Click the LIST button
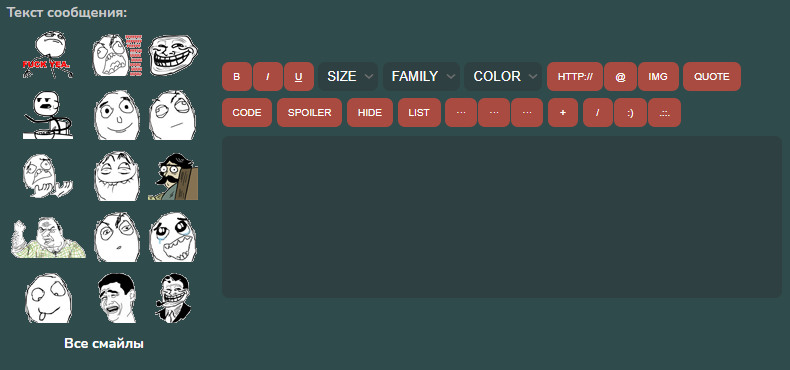790x370 pixels. pos(419,112)
